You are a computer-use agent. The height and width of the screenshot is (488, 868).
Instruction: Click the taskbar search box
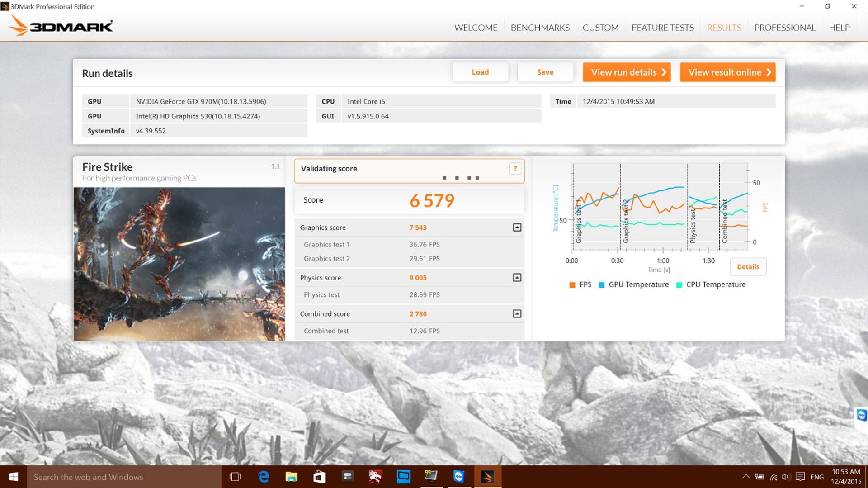(x=124, y=477)
